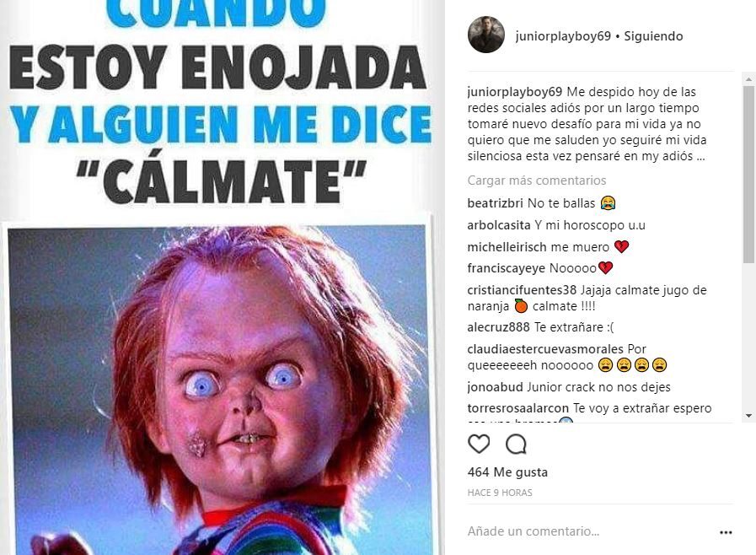This screenshot has height=555, width=756.
Task: Open the three-dot more options menu
Action: point(726,532)
